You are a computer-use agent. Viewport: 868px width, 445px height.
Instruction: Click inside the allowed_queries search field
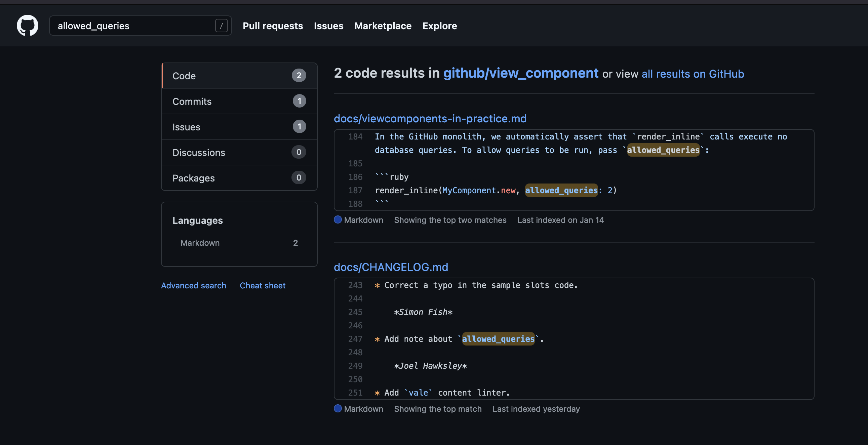[135, 25]
